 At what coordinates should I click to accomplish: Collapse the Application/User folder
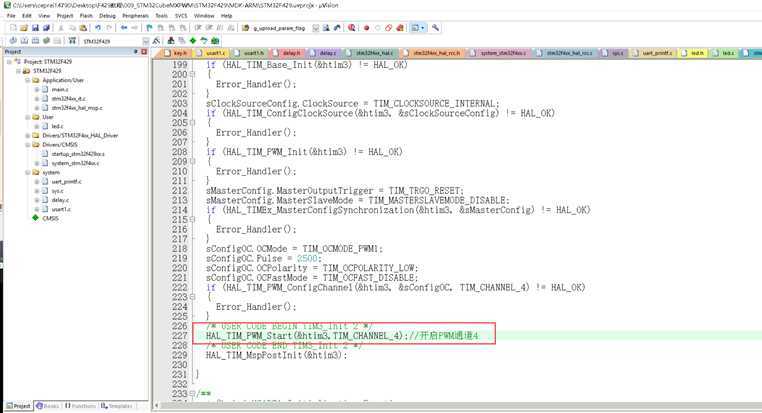[28, 80]
